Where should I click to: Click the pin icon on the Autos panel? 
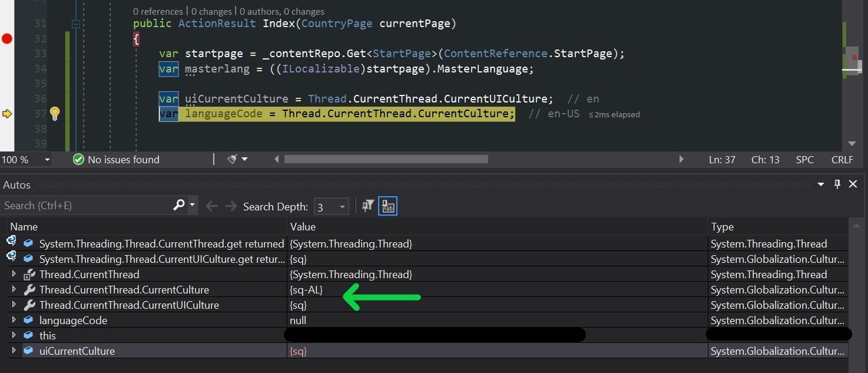[837, 184]
